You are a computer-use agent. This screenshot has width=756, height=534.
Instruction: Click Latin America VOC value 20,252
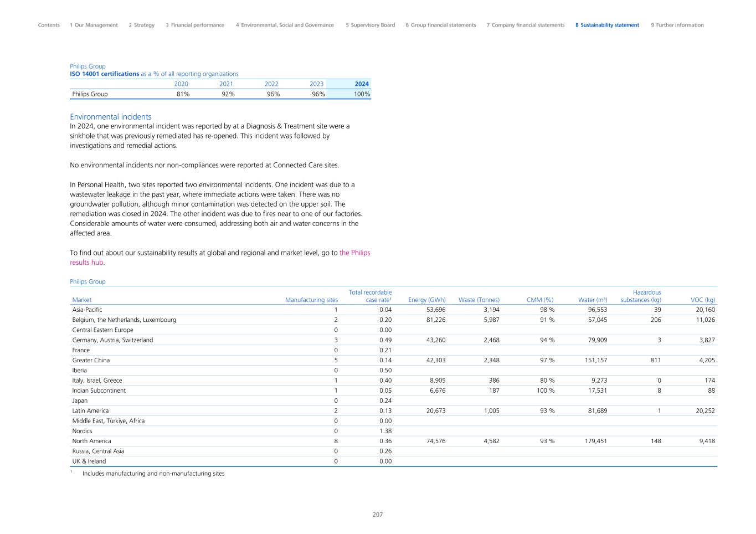[705, 410]
